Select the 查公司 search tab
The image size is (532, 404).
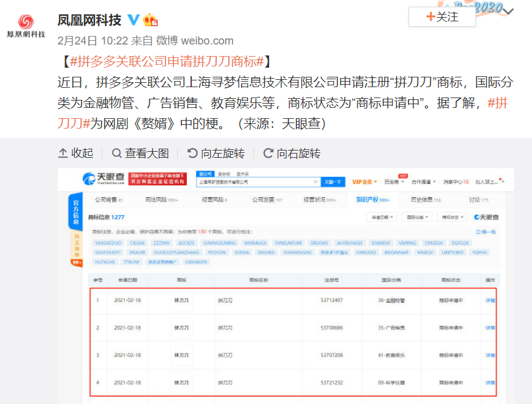point(205,174)
